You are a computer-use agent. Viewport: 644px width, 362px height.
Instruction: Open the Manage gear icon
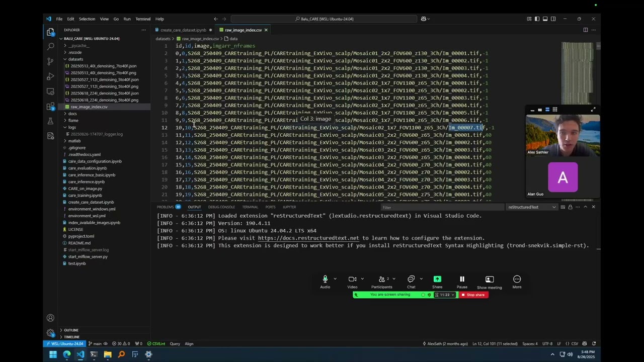[50, 333]
